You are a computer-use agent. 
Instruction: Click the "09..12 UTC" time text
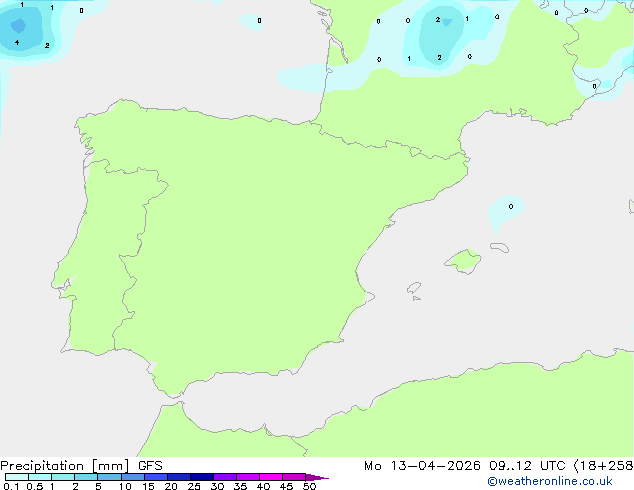(x=527, y=466)
